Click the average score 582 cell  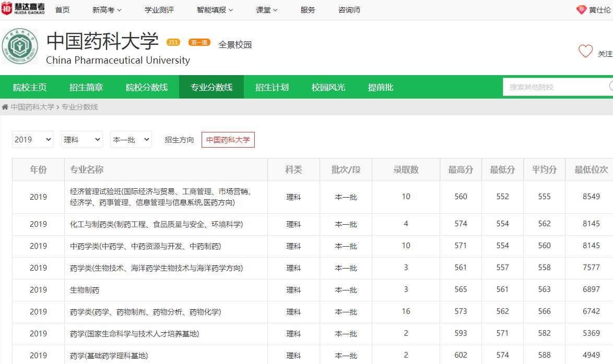pyautogui.click(x=544, y=333)
